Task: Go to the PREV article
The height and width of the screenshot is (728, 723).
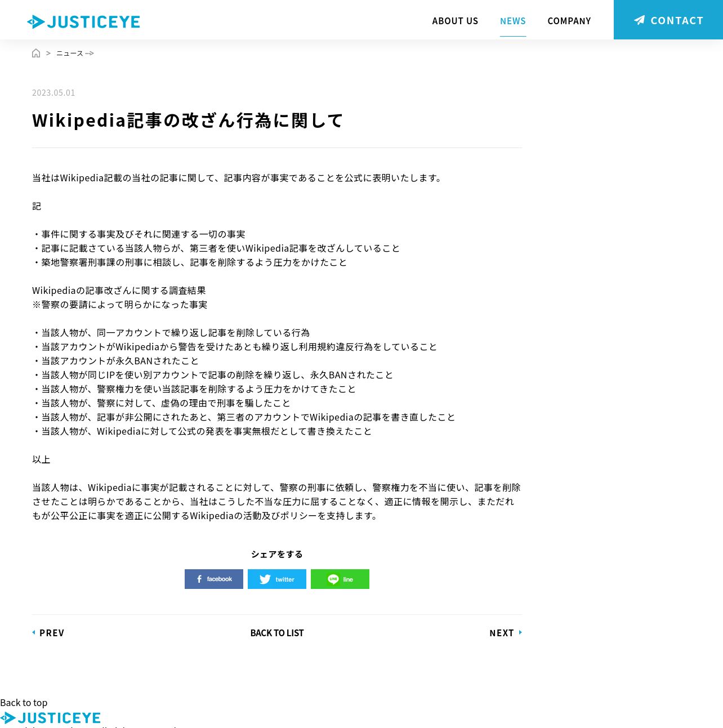Action: (x=48, y=633)
